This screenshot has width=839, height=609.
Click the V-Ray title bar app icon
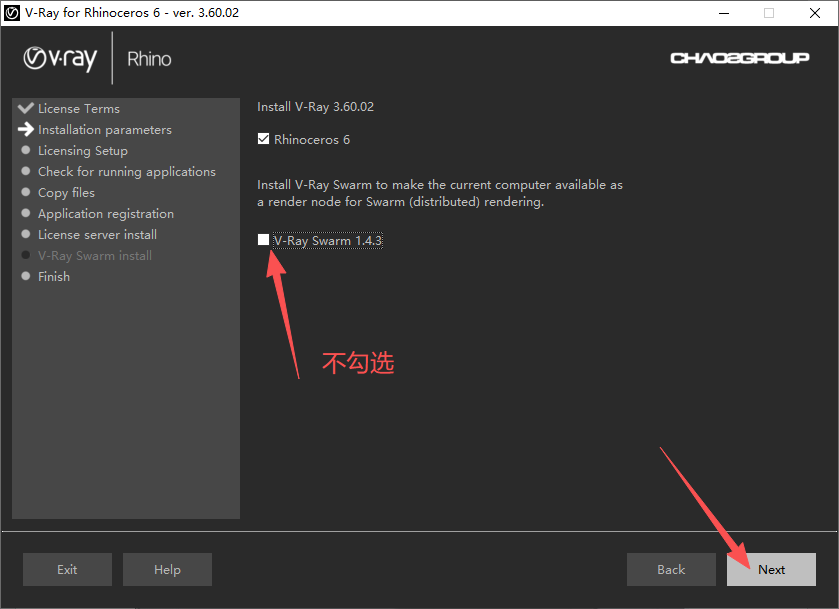12,13
